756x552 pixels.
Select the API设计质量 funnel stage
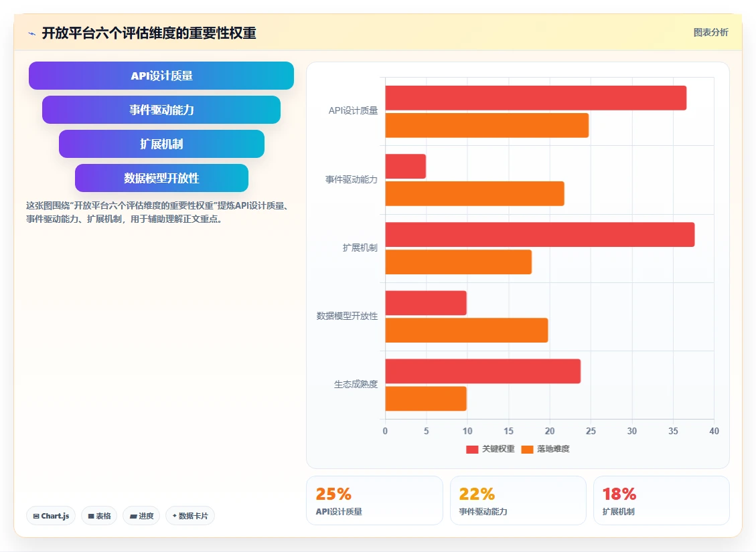pyautogui.click(x=161, y=76)
